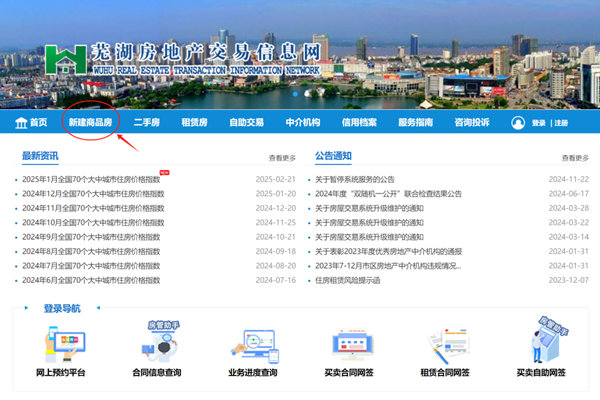Click the 租赁合同网签 icon
600x400 pixels.
(445, 346)
